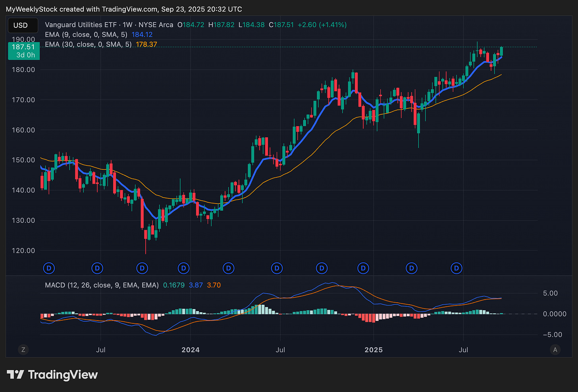Screen dimensions: 578x392
Task: Click the MACD 5.00 axis label
Action: tap(550, 293)
